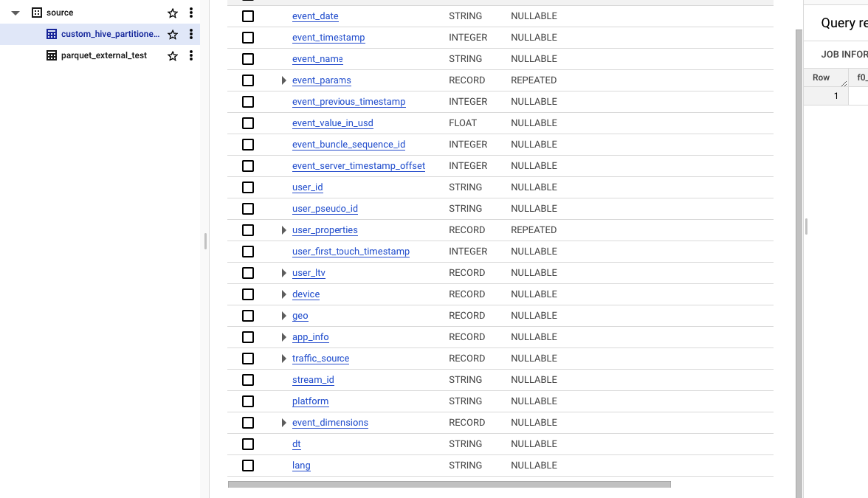This screenshot has height=498, width=868.
Task: Expand the traffic_source record
Action: [x=284, y=359]
